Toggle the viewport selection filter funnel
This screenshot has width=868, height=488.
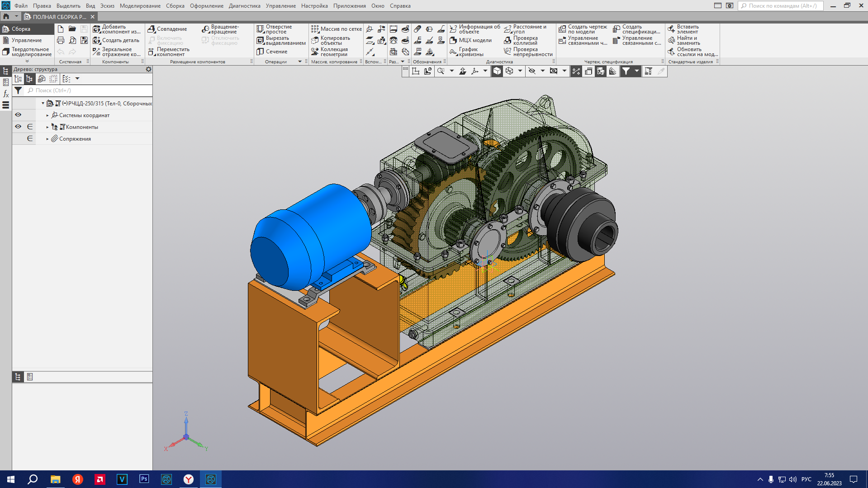[x=626, y=71]
